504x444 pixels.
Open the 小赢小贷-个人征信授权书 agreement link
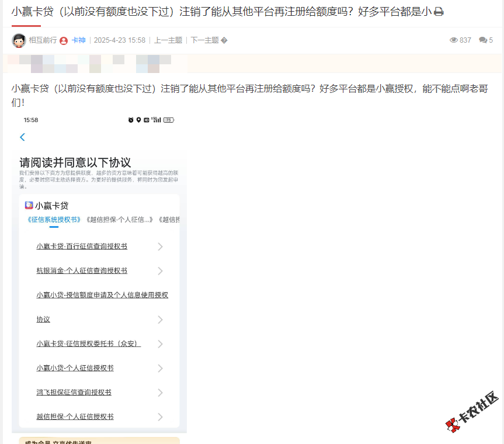click(x=74, y=367)
